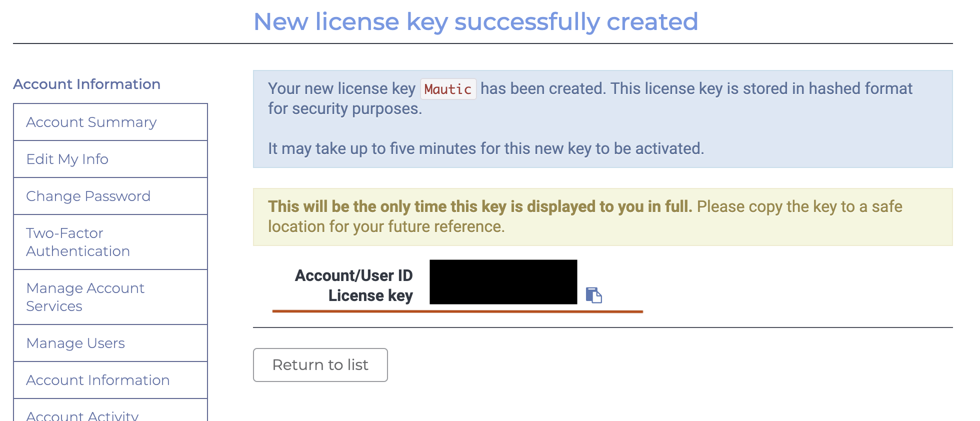980x421 pixels.
Task: Open Account Activity in the sidebar
Action: tap(82, 415)
